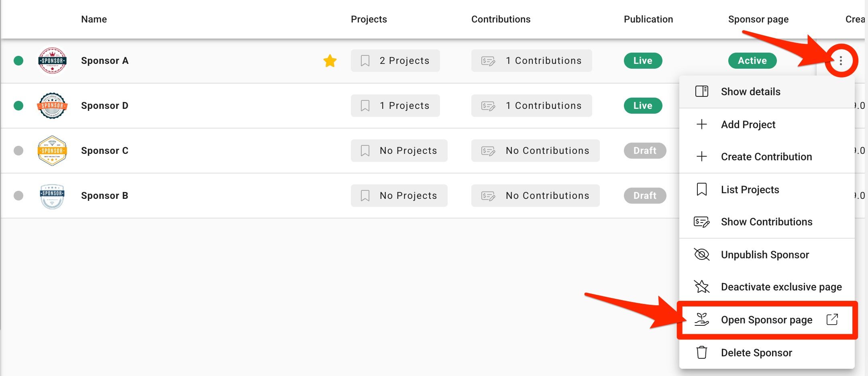Open the three-dot menu for Sponsor A

tap(840, 61)
